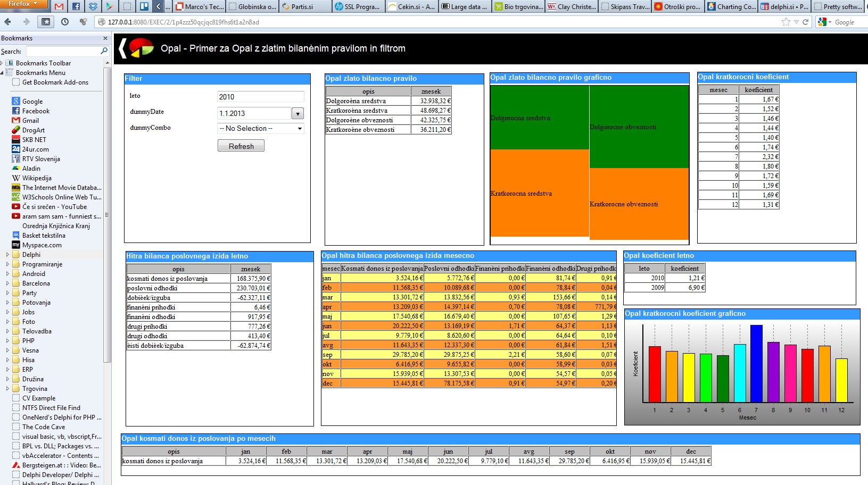Open browsing History clock button
868x485 pixels.
pos(65,22)
